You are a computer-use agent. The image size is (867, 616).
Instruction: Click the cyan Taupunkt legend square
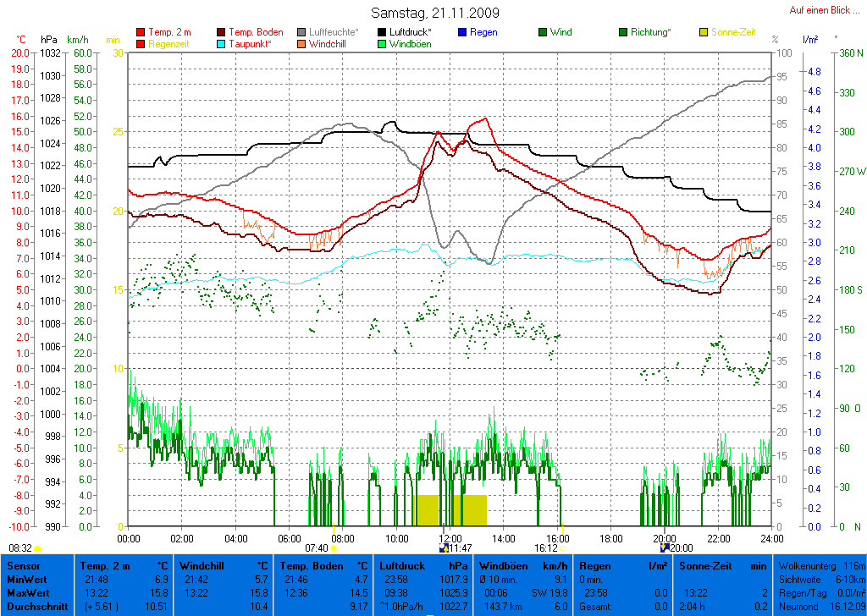click(222, 43)
